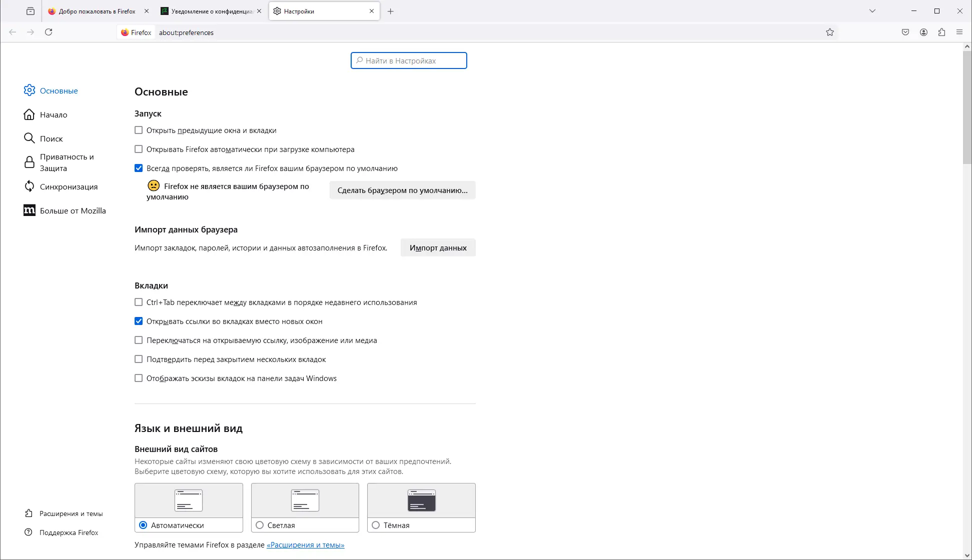
Task: Open the Firefox account icon
Action: (923, 32)
